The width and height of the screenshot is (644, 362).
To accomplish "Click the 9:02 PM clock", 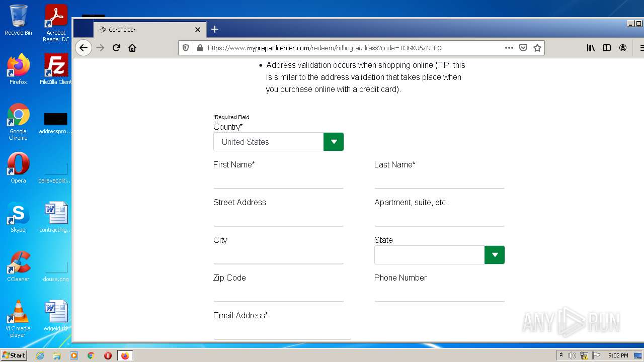I will coord(618,355).
